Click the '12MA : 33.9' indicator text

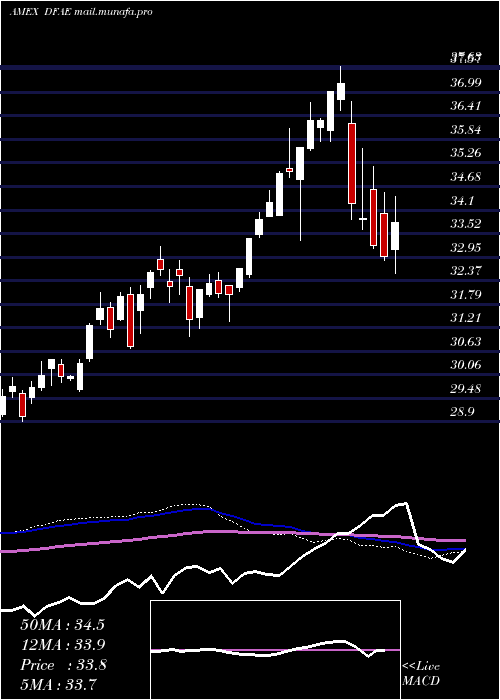coord(62,645)
